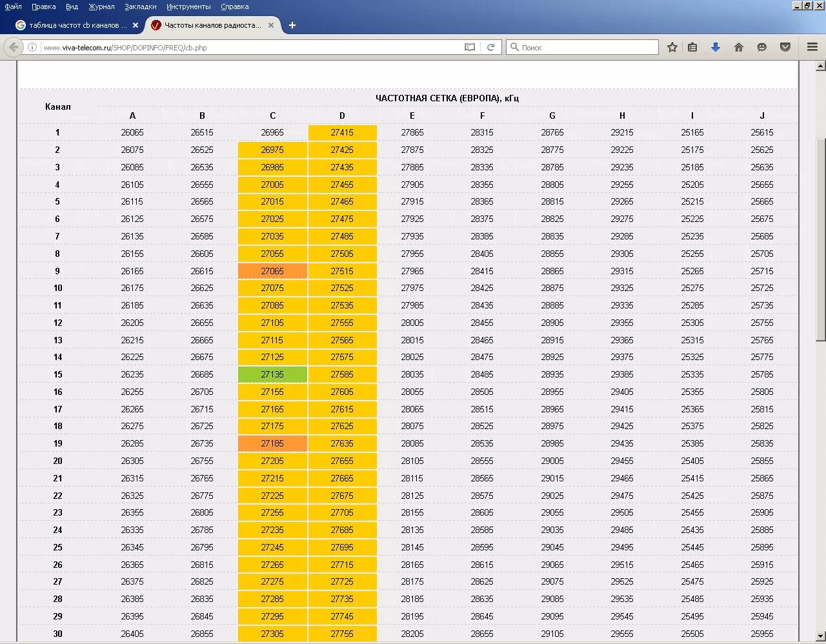
Task: Click the 'ЧАСТОТНАЯ СЕТКА (ЕВРОПА), кГц' heading
Action: 447,98
